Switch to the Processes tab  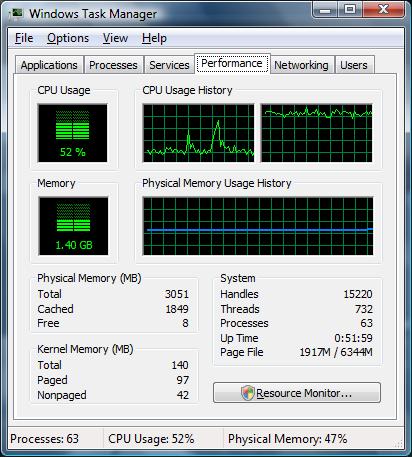pyautogui.click(x=113, y=65)
